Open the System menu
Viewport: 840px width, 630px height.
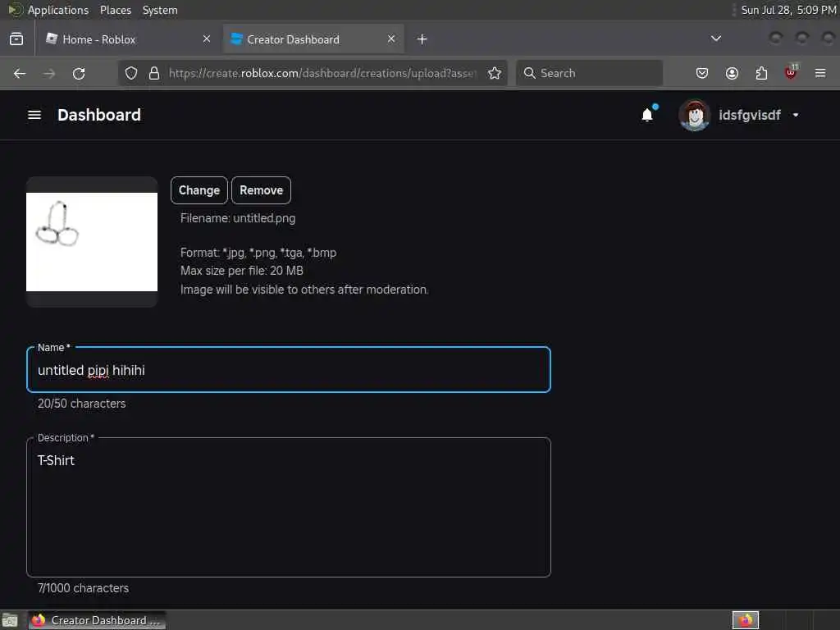click(160, 10)
